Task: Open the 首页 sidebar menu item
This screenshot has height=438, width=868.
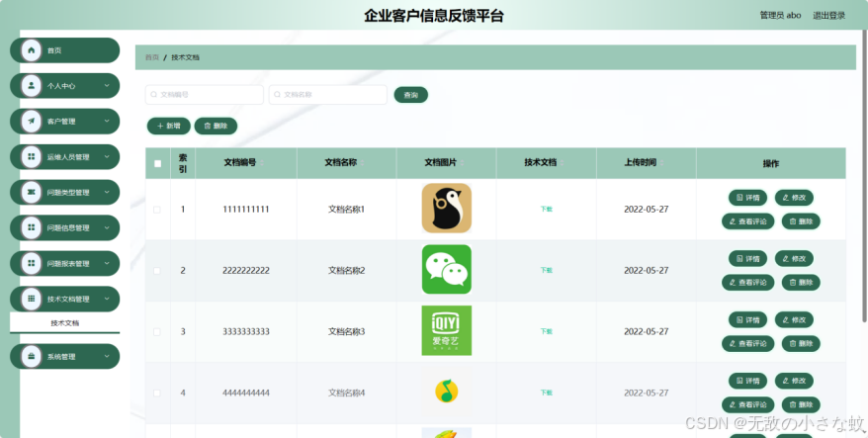Action: (x=65, y=50)
